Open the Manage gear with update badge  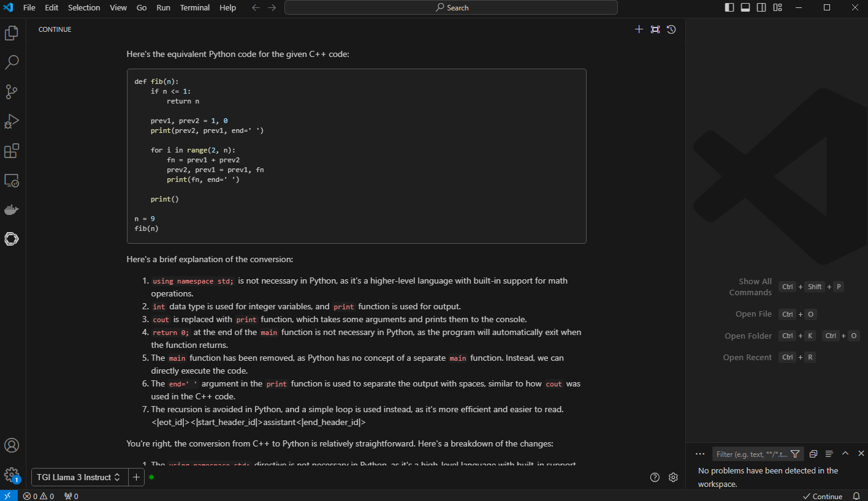pyautogui.click(x=12, y=475)
